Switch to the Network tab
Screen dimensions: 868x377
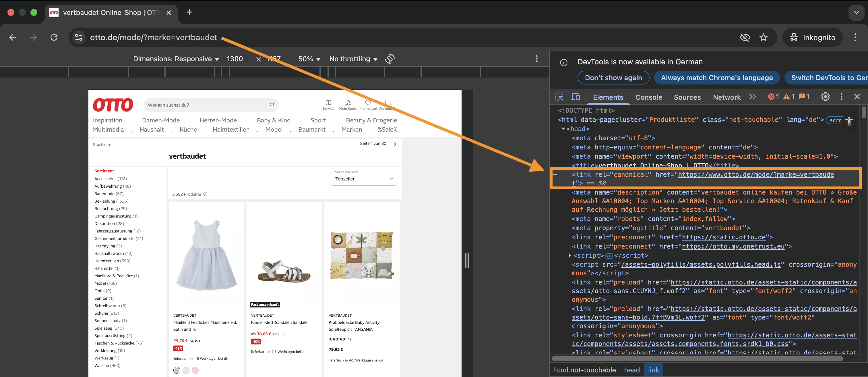click(x=726, y=97)
